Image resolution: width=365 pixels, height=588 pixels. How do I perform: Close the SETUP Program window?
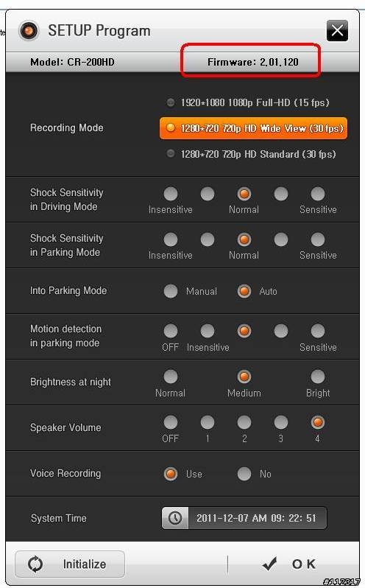tap(337, 30)
